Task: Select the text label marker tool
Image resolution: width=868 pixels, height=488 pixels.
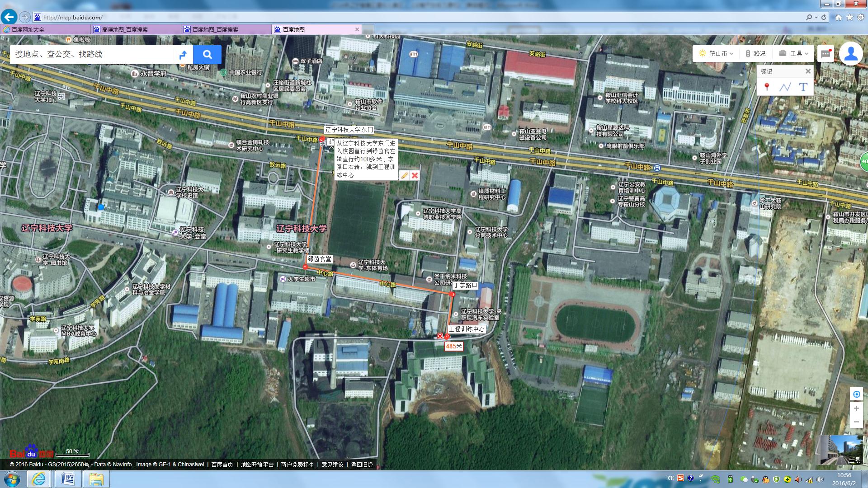Action: click(803, 87)
